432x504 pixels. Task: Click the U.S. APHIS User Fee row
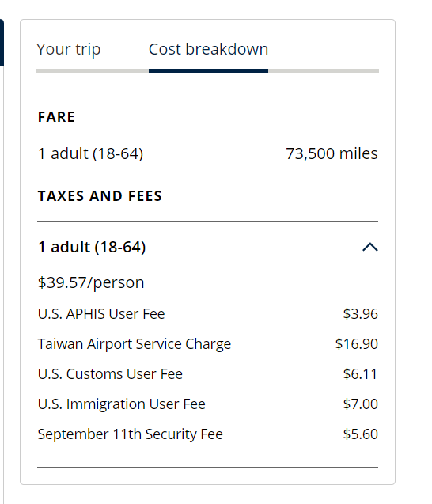[207, 314]
